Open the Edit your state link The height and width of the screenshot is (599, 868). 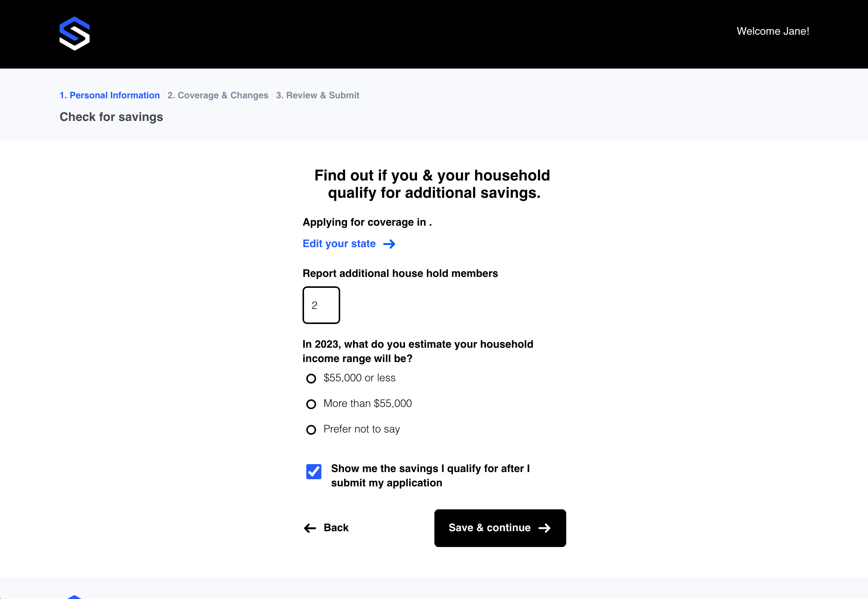[x=338, y=244]
